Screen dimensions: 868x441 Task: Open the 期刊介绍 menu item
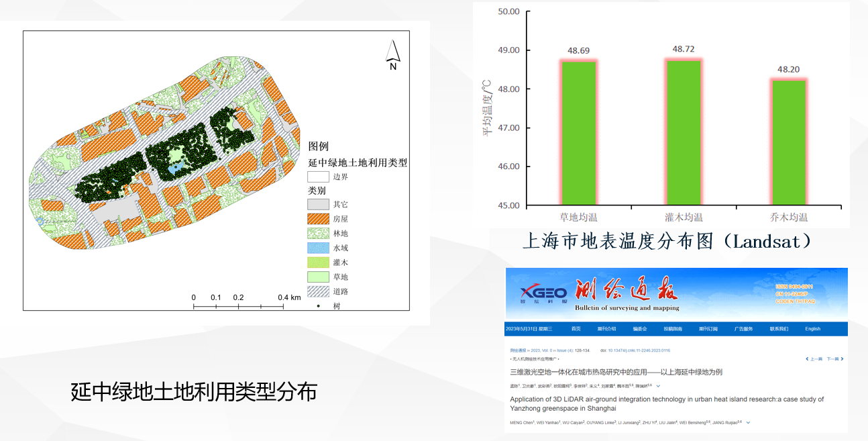coord(606,329)
